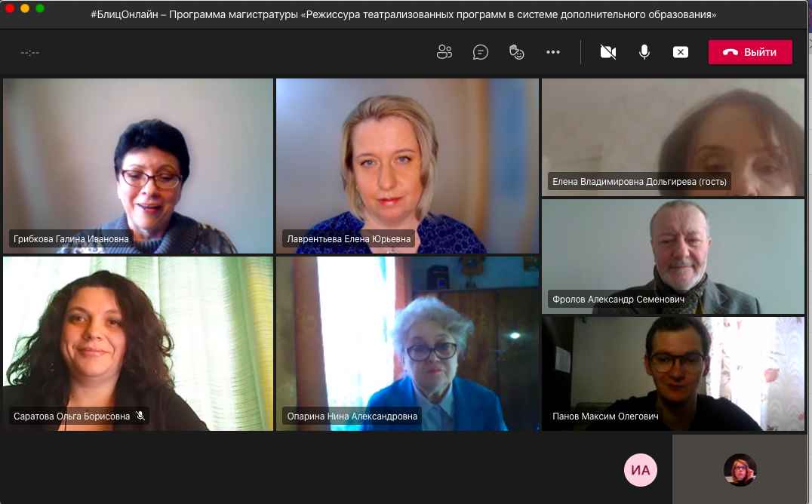Click Саратова Ольга Борисовна video tile
The height and width of the screenshot is (504, 812).
pyautogui.click(x=138, y=343)
